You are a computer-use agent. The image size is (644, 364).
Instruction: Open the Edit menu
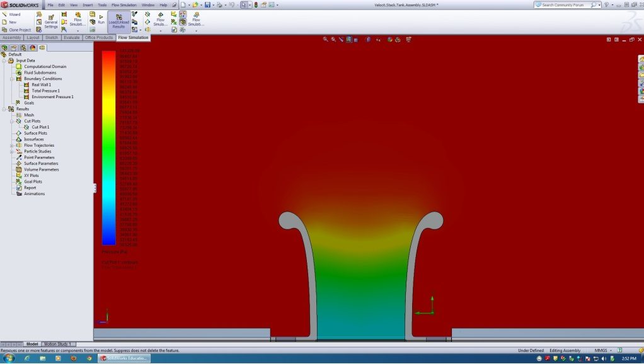click(x=62, y=5)
